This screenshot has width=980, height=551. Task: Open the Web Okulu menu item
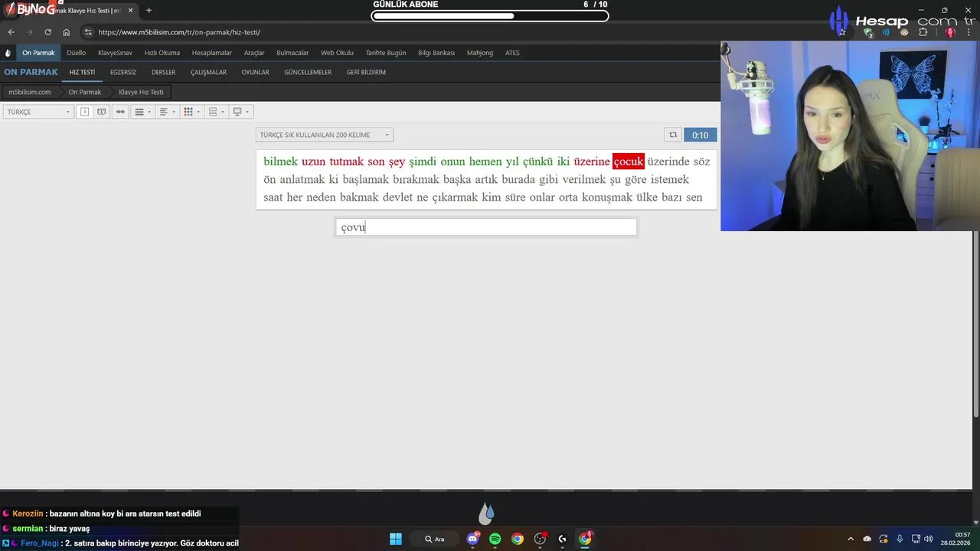coord(337,53)
